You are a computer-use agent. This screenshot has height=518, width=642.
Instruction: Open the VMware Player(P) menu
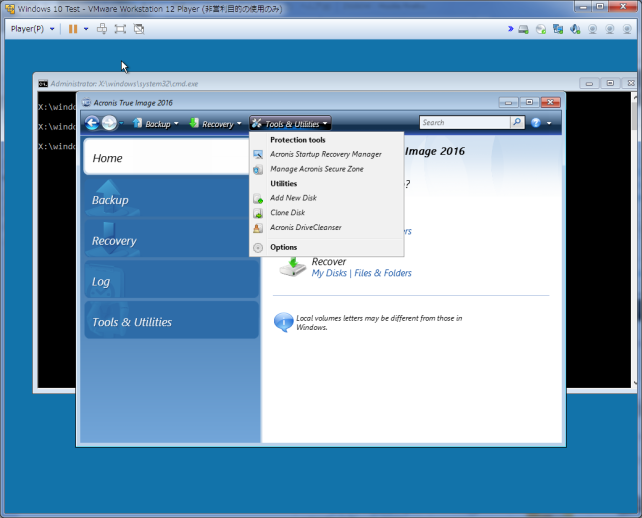tap(32, 29)
